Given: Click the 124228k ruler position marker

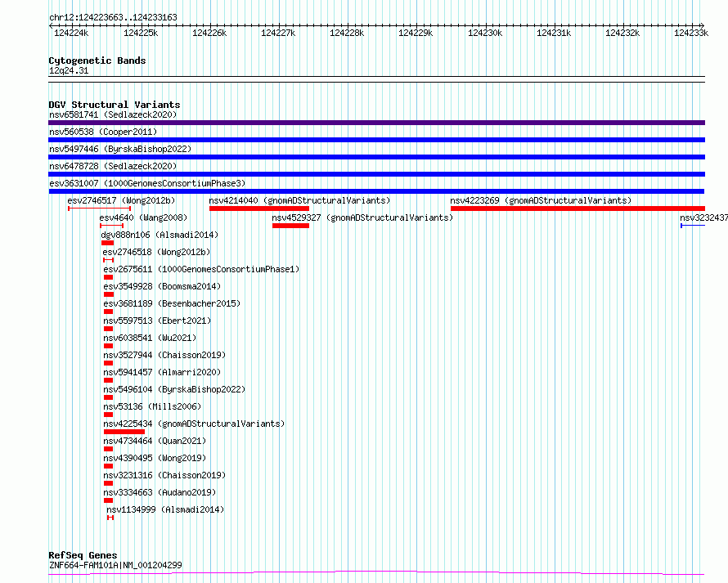Looking at the screenshot, I should click(347, 33).
